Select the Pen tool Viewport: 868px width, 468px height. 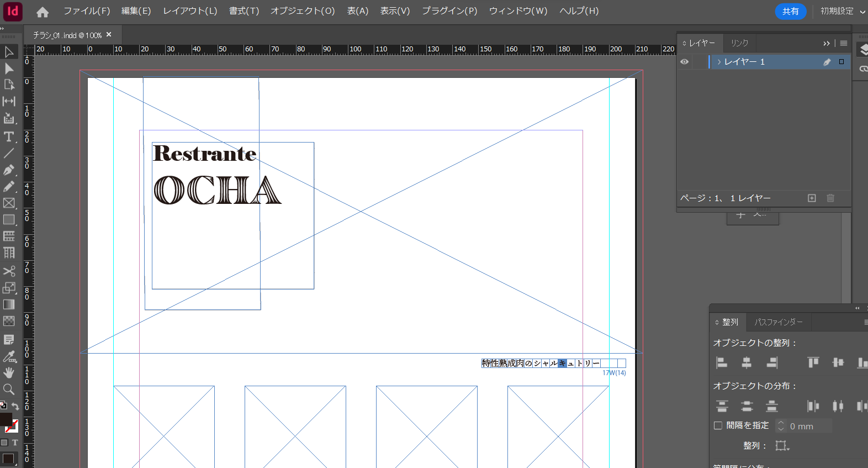tap(9, 170)
